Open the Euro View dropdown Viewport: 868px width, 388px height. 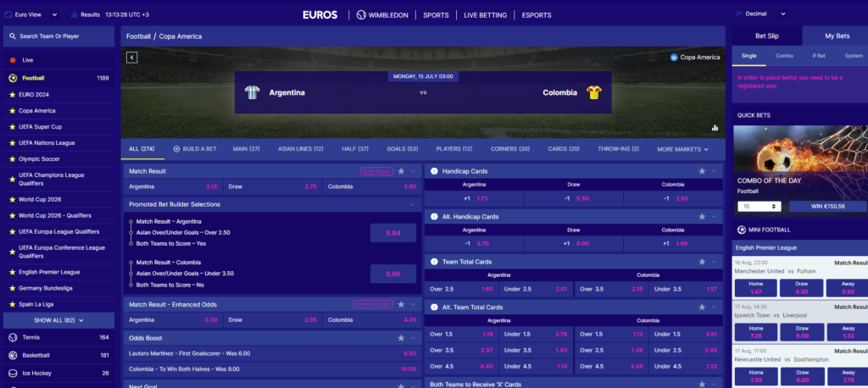click(31, 15)
